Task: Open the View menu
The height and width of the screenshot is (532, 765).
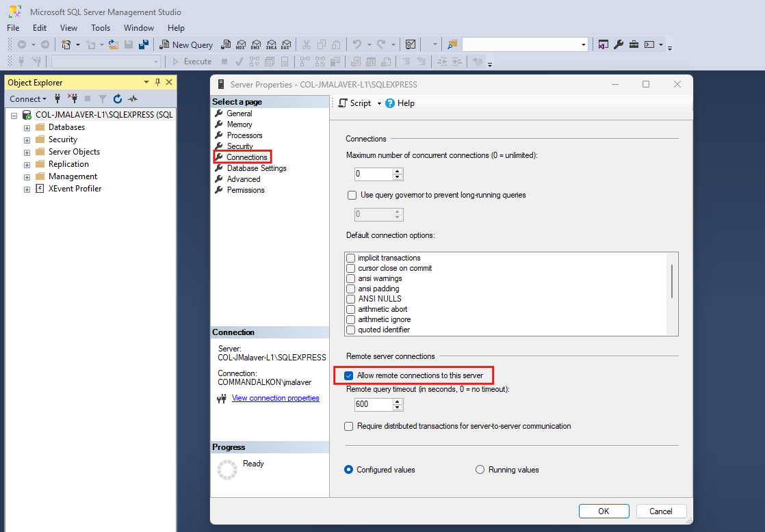Action: (x=68, y=28)
